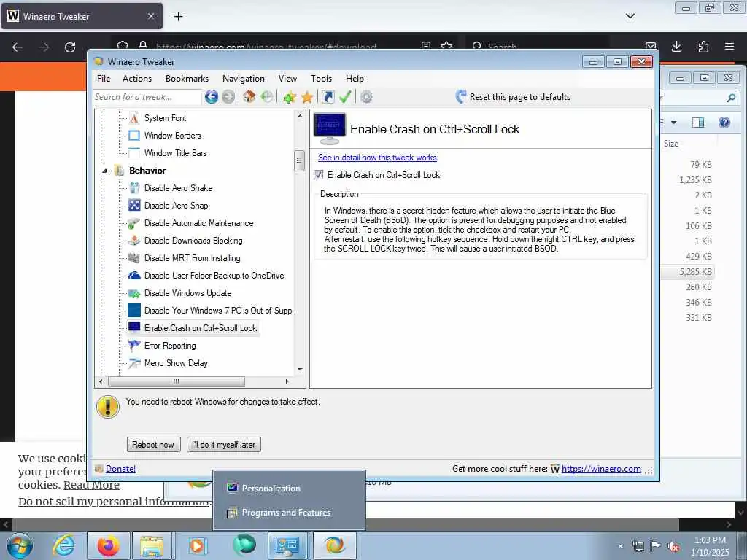Click the Window Borders tree icon
This screenshot has height=560, width=747.
click(134, 136)
